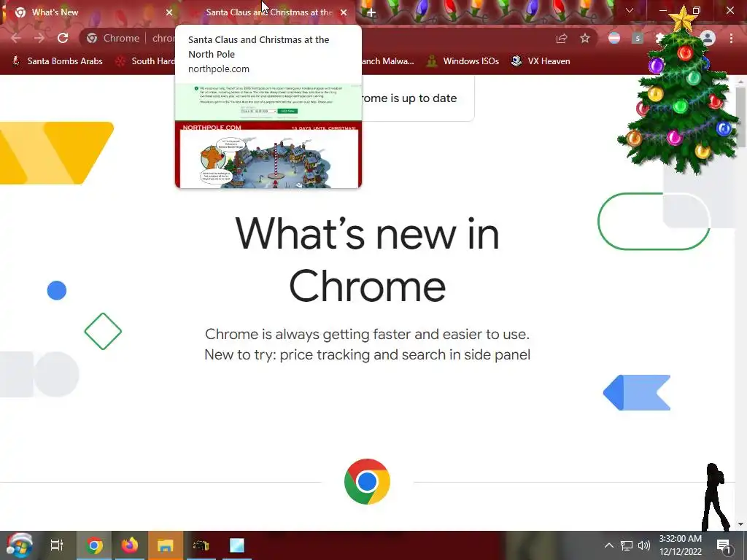
Task: Open Task View on taskbar
Action: tap(57, 545)
